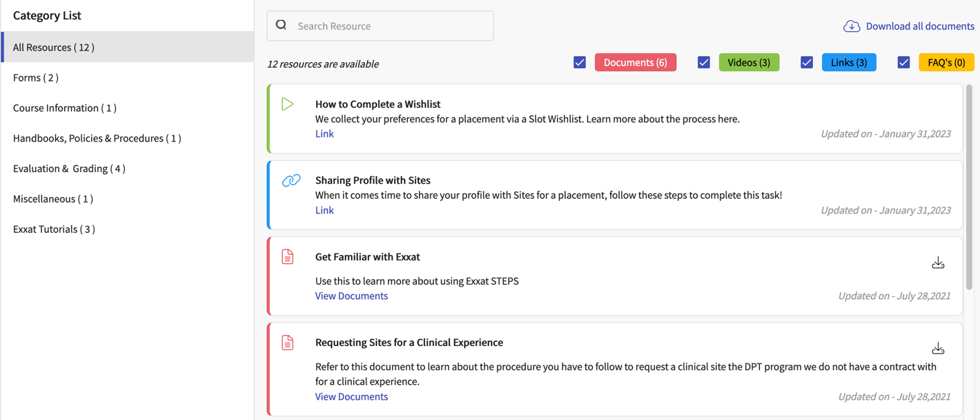Click the magnifying glass in the search bar
The width and height of the screenshot is (980, 420).
(x=281, y=24)
